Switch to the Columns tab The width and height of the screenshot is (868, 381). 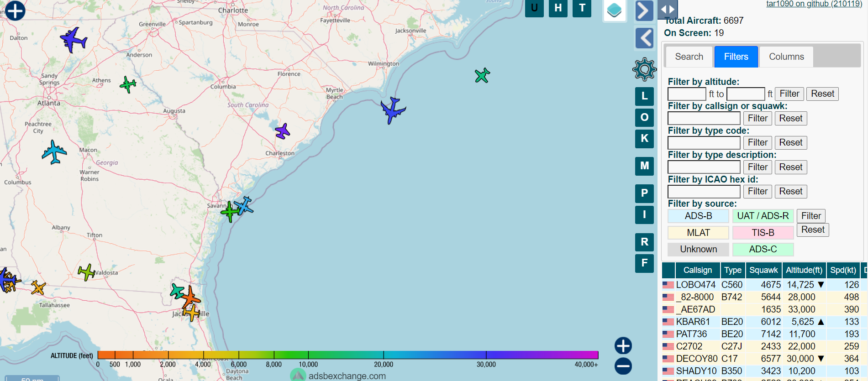(786, 57)
